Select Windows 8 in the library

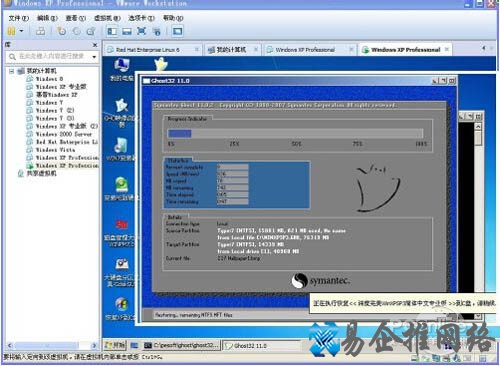[49, 79]
